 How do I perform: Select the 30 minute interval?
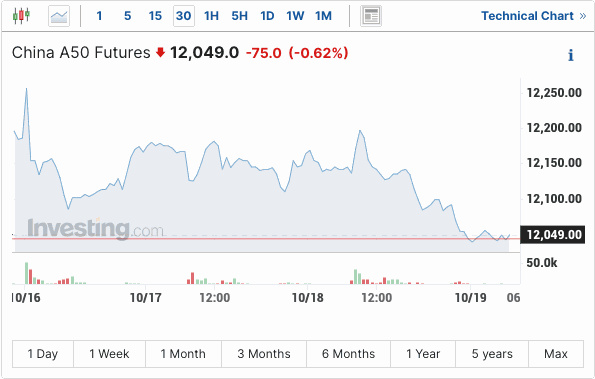184,16
